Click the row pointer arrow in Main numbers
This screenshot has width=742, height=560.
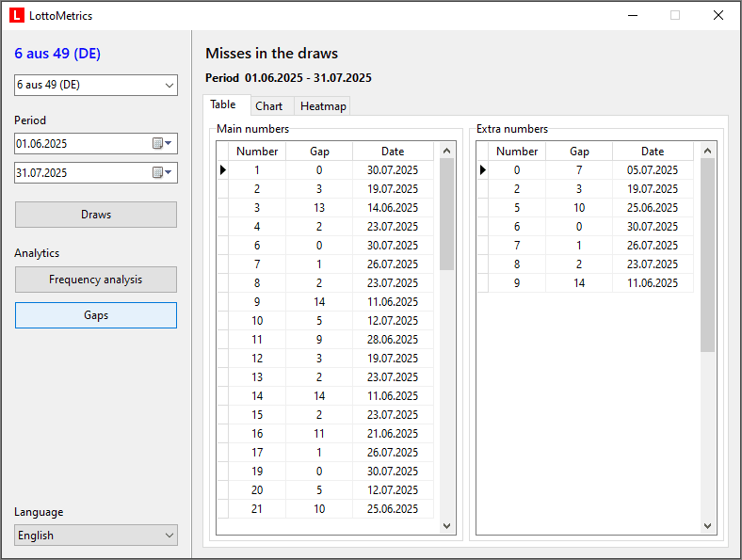(x=223, y=169)
